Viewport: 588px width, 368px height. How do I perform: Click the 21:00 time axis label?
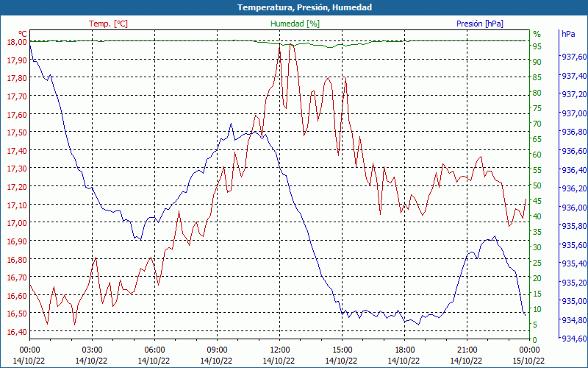(x=467, y=350)
